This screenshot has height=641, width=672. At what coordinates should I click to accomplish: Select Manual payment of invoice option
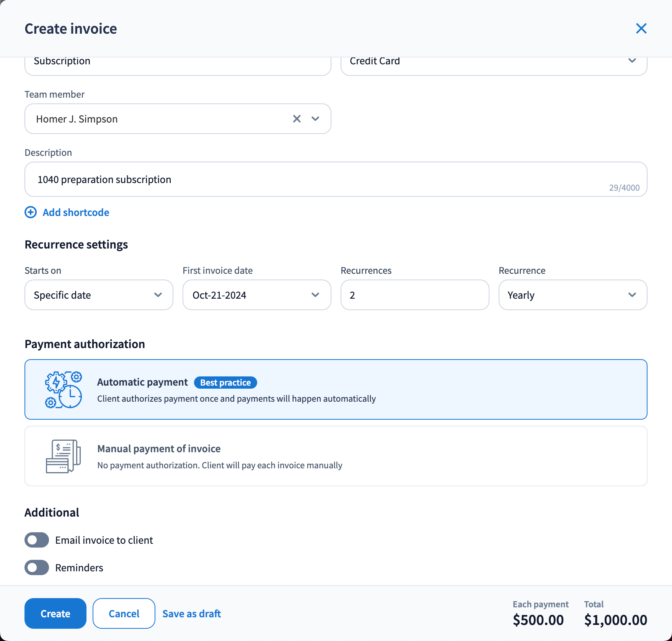pos(336,456)
